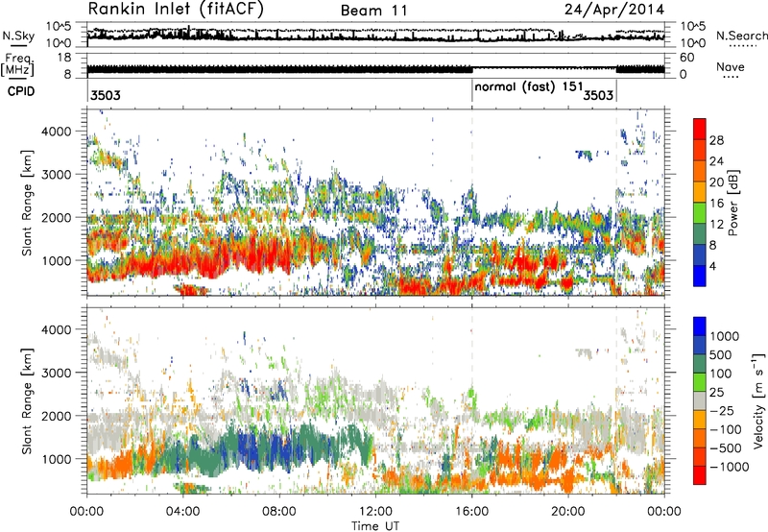768x532 pixels.
Task: Click the '3503' CPID value near 22:00
Action: point(598,95)
